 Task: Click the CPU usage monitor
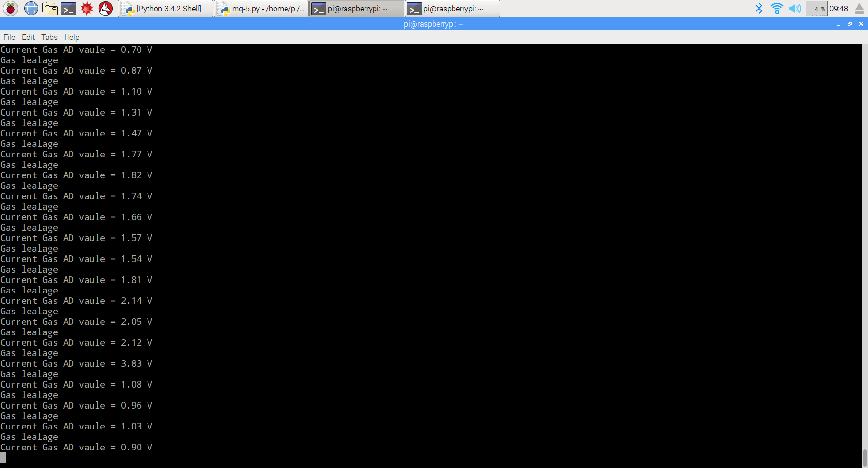click(817, 9)
